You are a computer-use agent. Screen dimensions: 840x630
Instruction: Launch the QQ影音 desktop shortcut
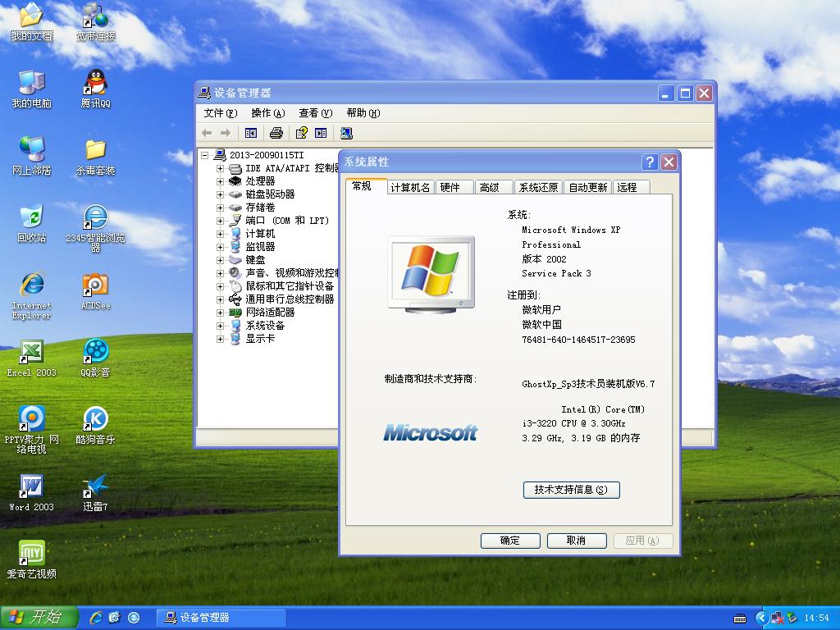tap(95, 358)
